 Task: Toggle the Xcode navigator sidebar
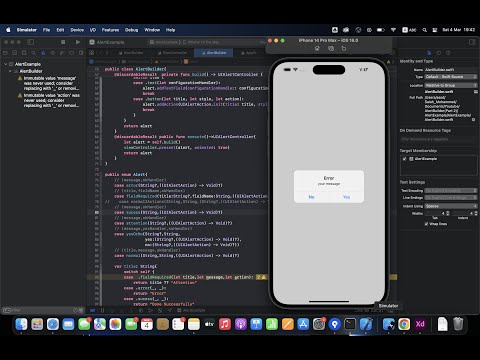click(x=31, y=42)
